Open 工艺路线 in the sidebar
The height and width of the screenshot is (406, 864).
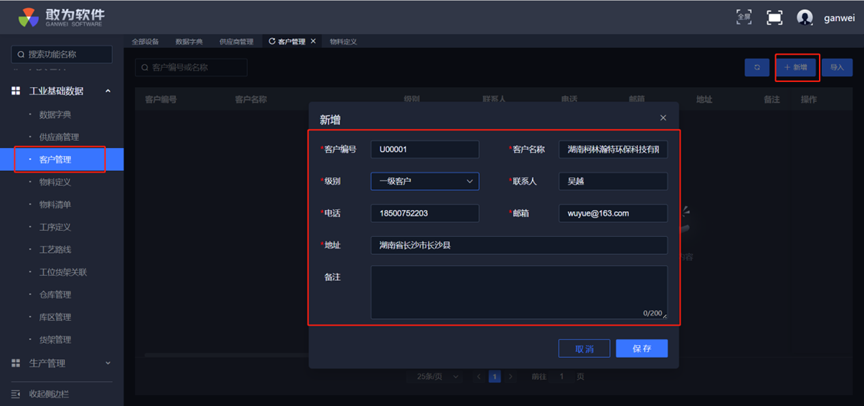click(55, 250)
